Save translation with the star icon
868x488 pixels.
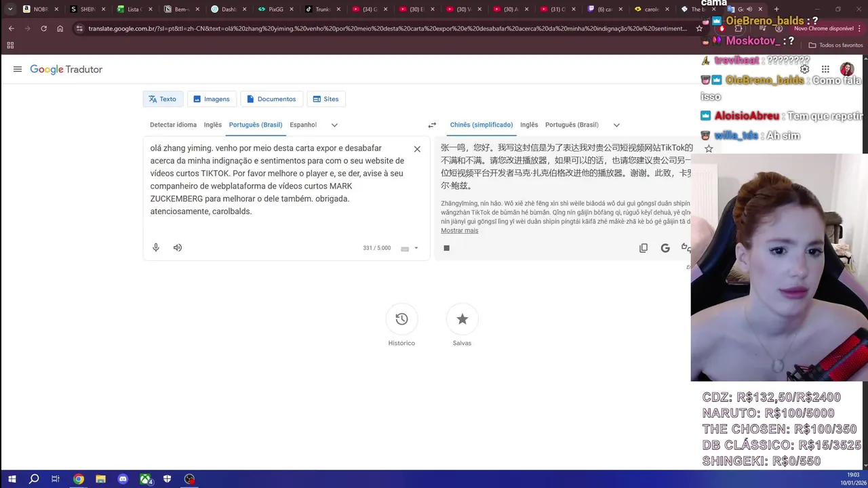tap(709, 148)
